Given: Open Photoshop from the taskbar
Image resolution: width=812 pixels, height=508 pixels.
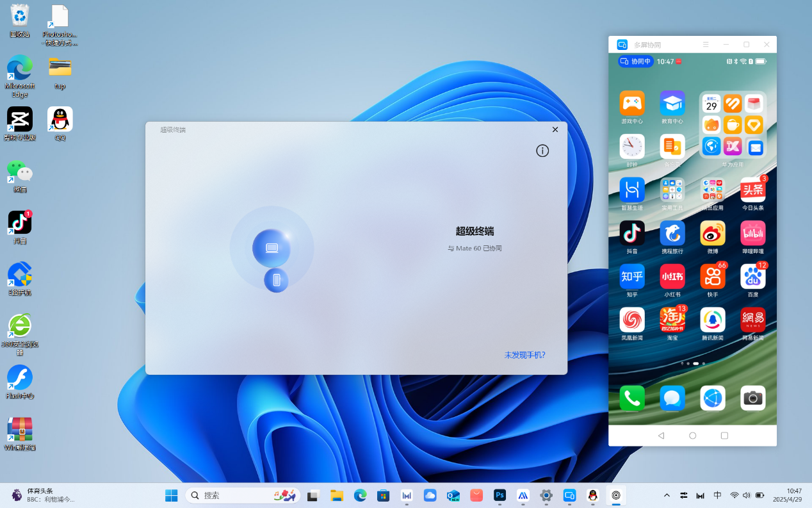Looking at the screenshot, I should 499,495.
